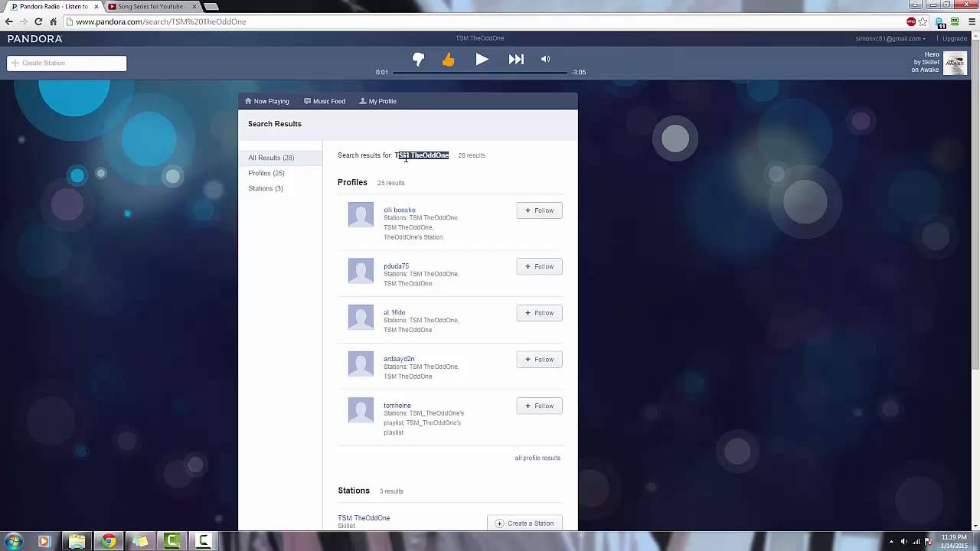This screenshot has width=980, height=551.
Task: Open the volume speaker control in player
Action: pyautogui.click(x=545, y=59)
